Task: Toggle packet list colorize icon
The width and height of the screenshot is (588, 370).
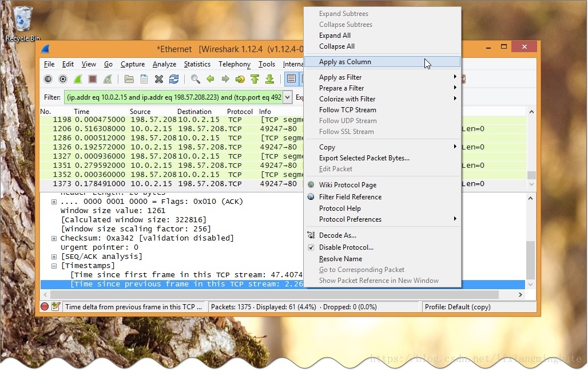Action: pyautogui.click(x=291, y=79)
